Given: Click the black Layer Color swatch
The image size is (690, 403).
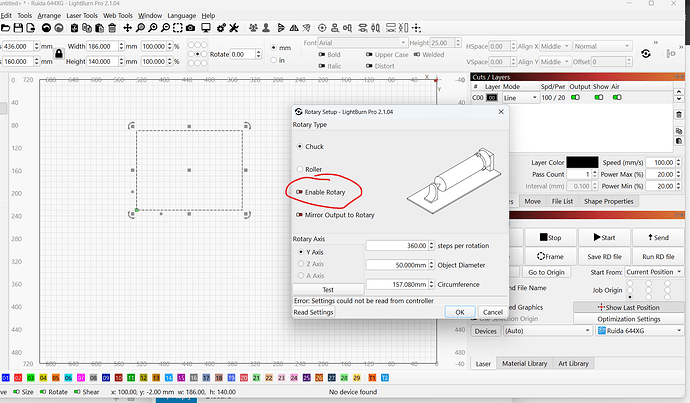Looking at the screenshot, I should tap(582, 162).
